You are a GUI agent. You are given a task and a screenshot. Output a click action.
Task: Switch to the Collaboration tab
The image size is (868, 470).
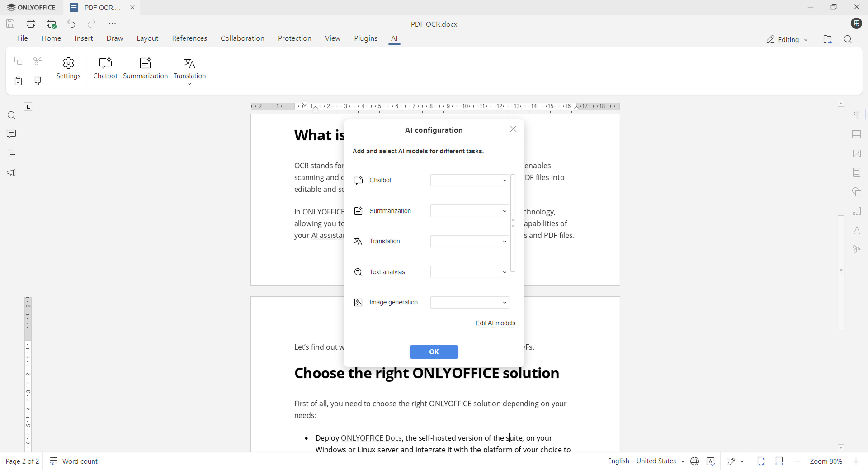[243, 39]
